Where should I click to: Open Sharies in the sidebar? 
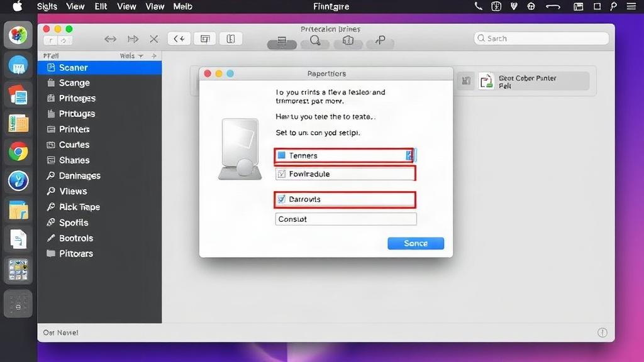(x=99, y=160)
